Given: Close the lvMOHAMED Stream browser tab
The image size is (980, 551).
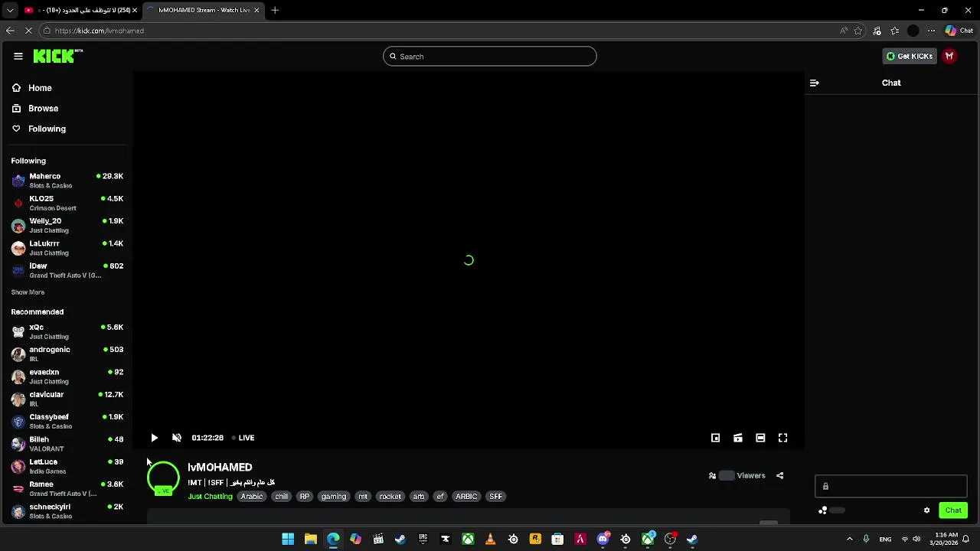Looking at the screenshot, I should point(256,10).
